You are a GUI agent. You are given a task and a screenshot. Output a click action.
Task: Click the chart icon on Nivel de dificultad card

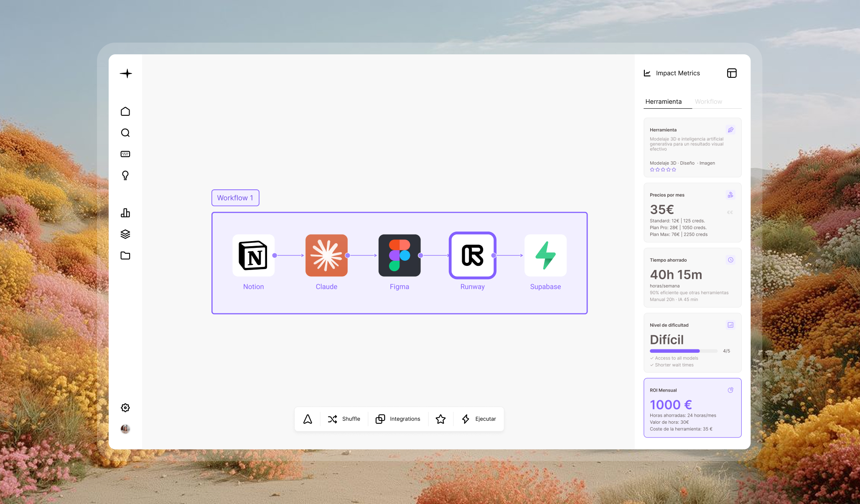point(730,325)
